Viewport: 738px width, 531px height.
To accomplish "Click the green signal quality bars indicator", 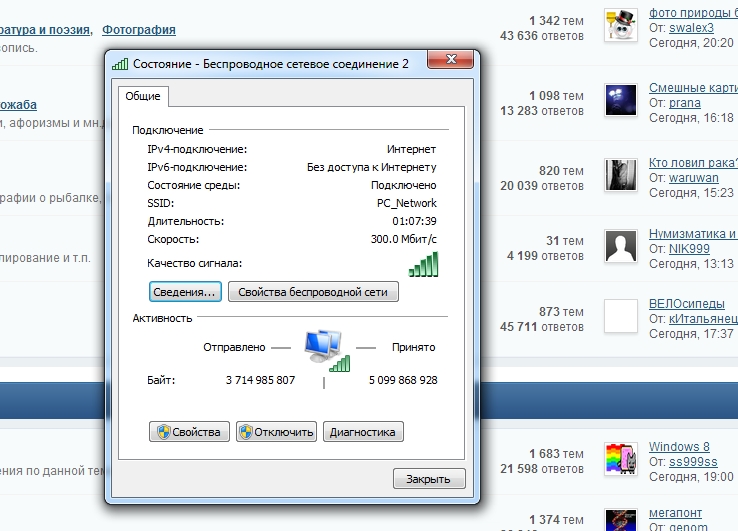I will (x=424, y=264).
